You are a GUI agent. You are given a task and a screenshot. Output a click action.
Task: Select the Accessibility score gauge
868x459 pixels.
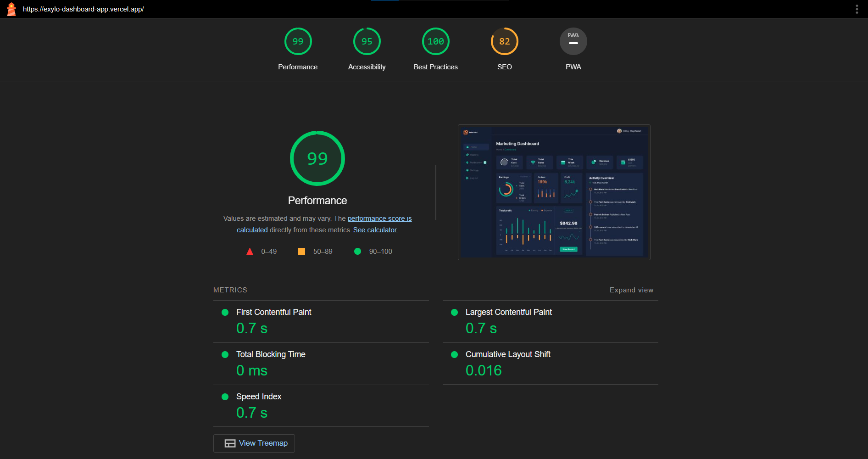(x=367, y=41)
